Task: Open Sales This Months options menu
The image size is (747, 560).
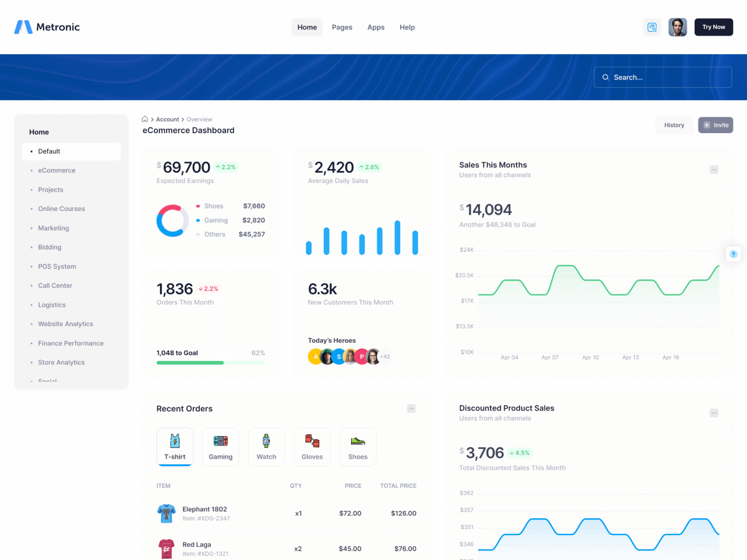Action: (714, 170)
